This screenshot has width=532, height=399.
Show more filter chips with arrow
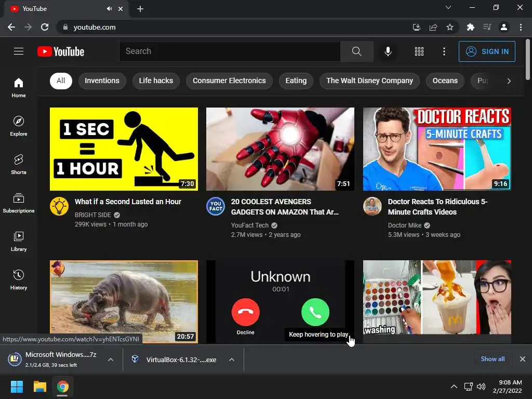509,81
